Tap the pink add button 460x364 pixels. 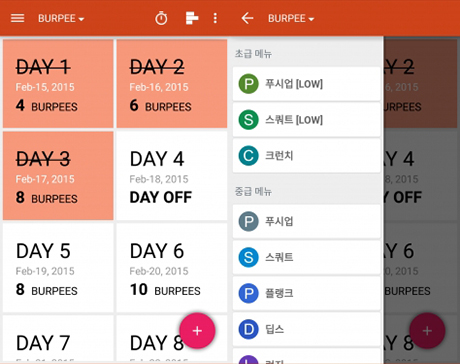click(197, 331)
